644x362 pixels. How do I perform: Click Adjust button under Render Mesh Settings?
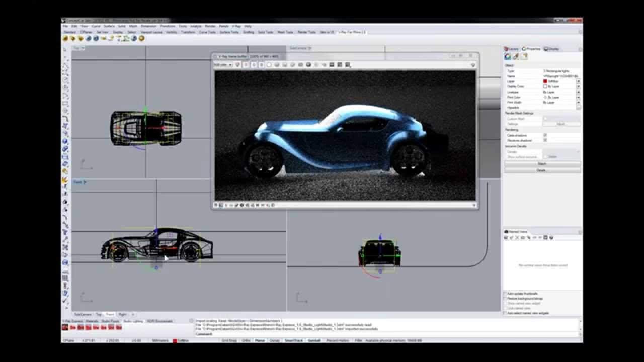coord(561,124)
